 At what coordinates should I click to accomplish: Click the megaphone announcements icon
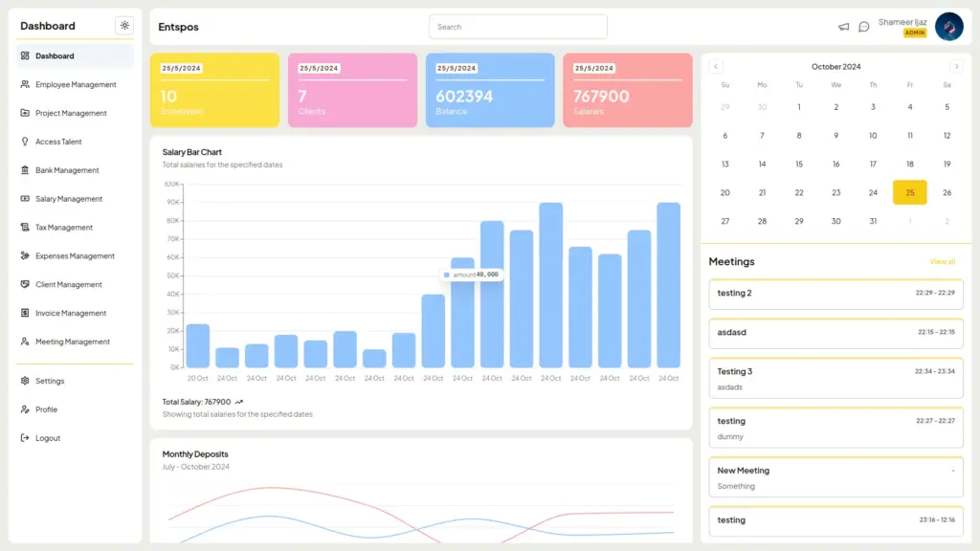click(x=843, y=27)
